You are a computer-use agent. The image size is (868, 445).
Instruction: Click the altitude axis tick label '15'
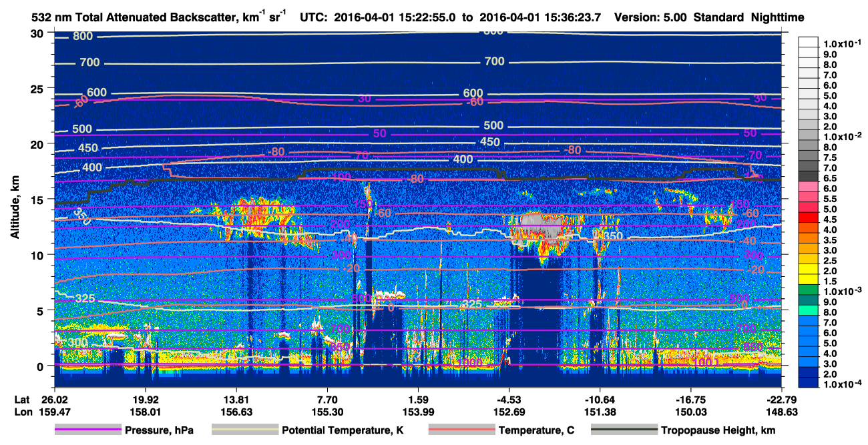point(37,199)
